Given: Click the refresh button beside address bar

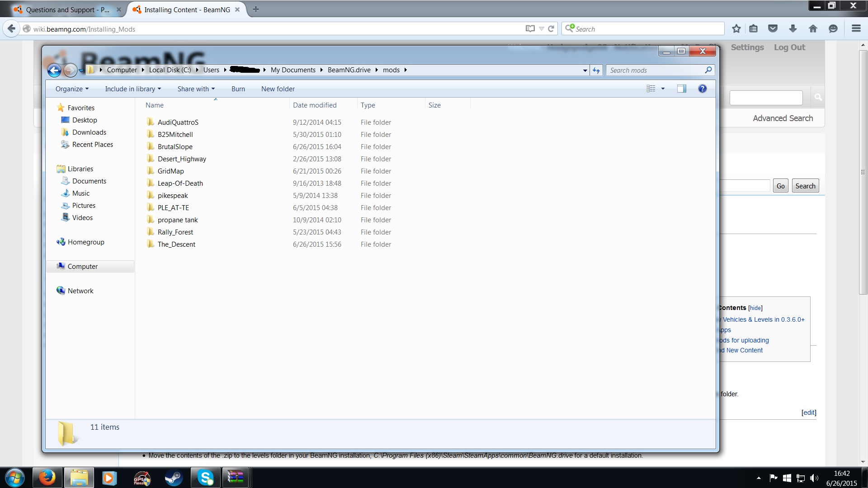Looking at the screenshot, I should (x=596, y=70).
